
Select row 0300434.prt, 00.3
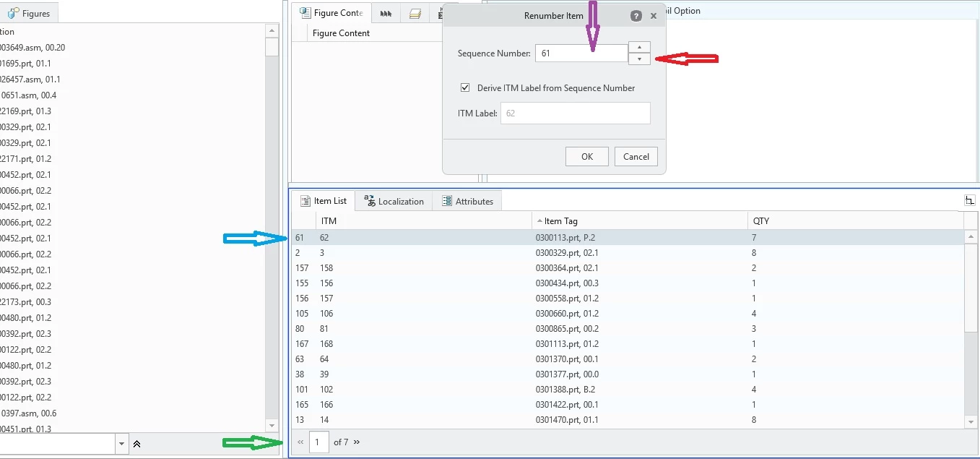[627, 283]
